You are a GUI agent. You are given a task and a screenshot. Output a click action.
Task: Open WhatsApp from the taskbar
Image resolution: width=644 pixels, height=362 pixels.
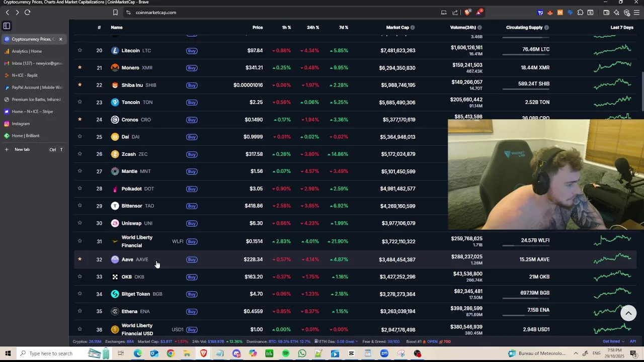pyautogui.click(x=302, y=353)
